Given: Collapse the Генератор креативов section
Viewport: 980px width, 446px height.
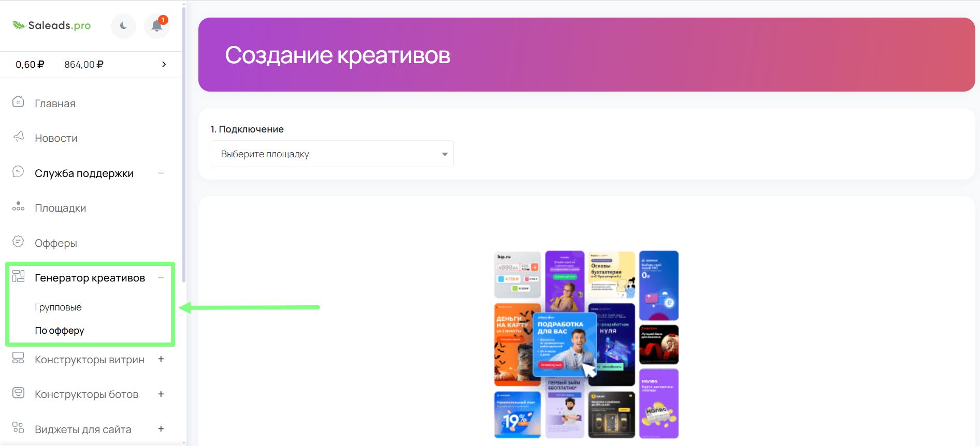Looking at the screenshot, I should [161, 278].
